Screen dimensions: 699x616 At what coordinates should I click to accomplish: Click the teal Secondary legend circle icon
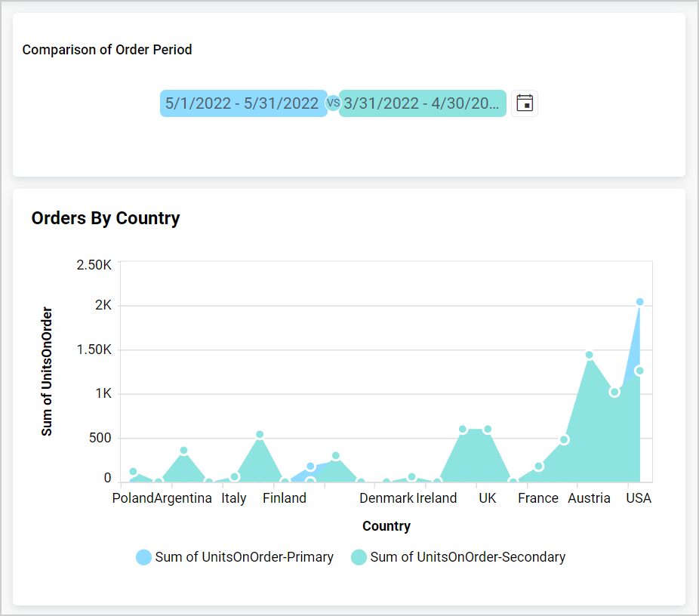pyautogui.click(x=359, y=557)
